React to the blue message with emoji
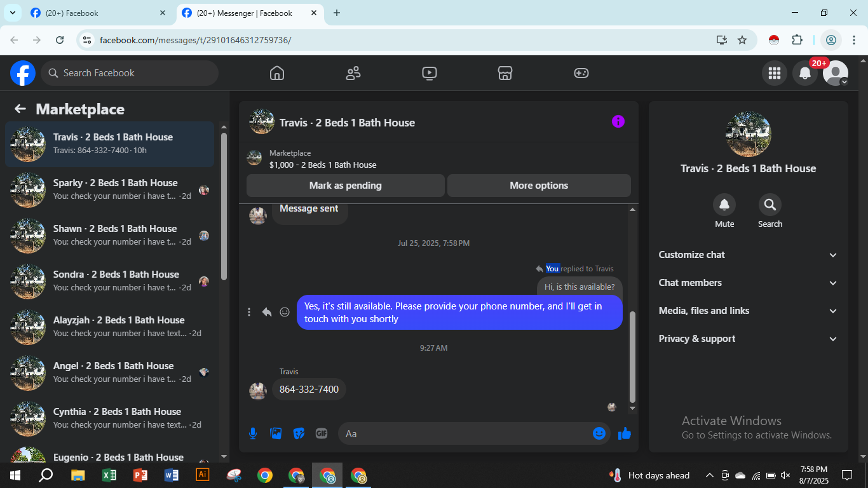The image size is (868, 488). (x=285, y=312)
